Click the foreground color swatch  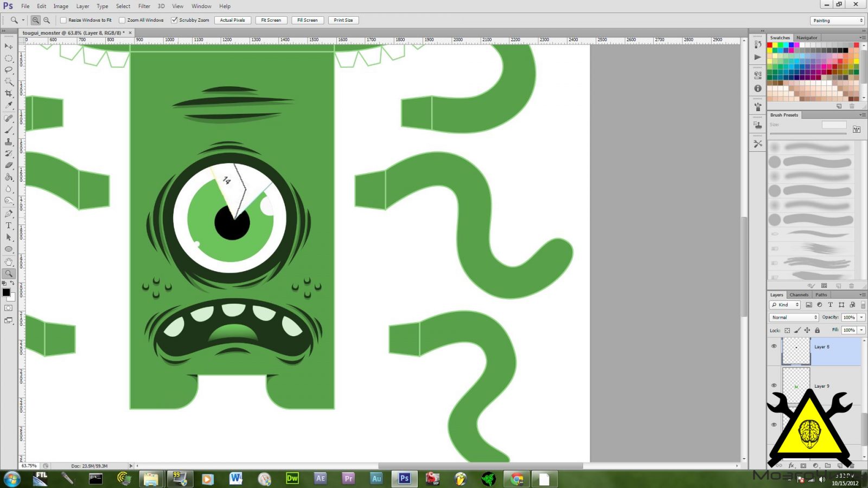pyautogui.click(x=6, y=292)
